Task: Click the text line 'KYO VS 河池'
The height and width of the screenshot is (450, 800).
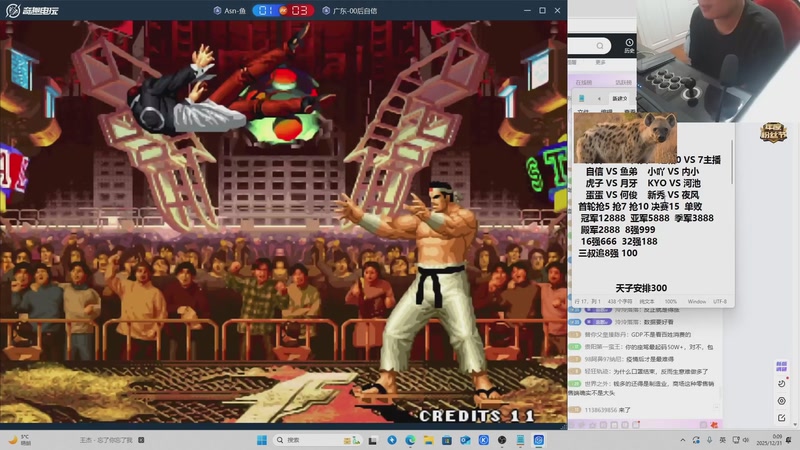Action: tap(673, 183)
